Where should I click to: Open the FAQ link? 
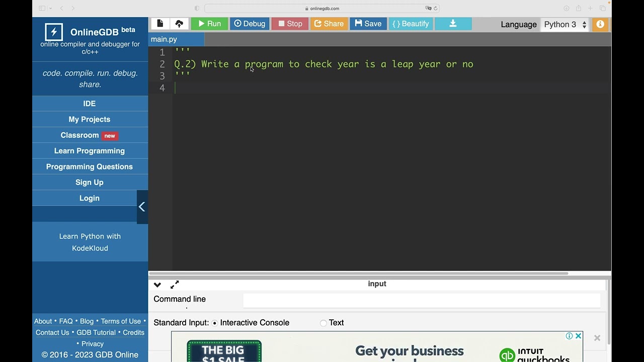point(66,321)
